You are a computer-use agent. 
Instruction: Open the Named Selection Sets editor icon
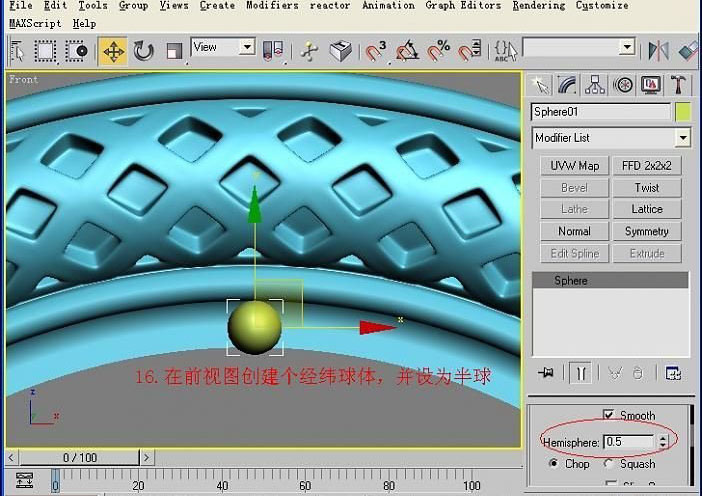pyautogui.click(x=505, y=51)
